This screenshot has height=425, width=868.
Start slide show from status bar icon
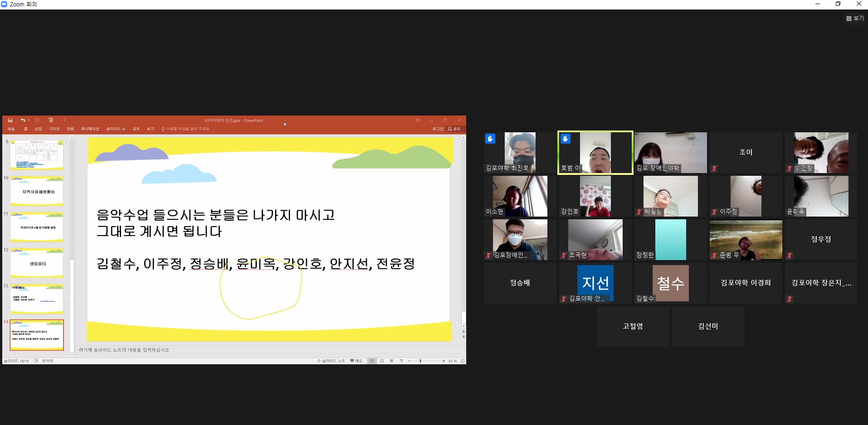[x=401, y=361]
